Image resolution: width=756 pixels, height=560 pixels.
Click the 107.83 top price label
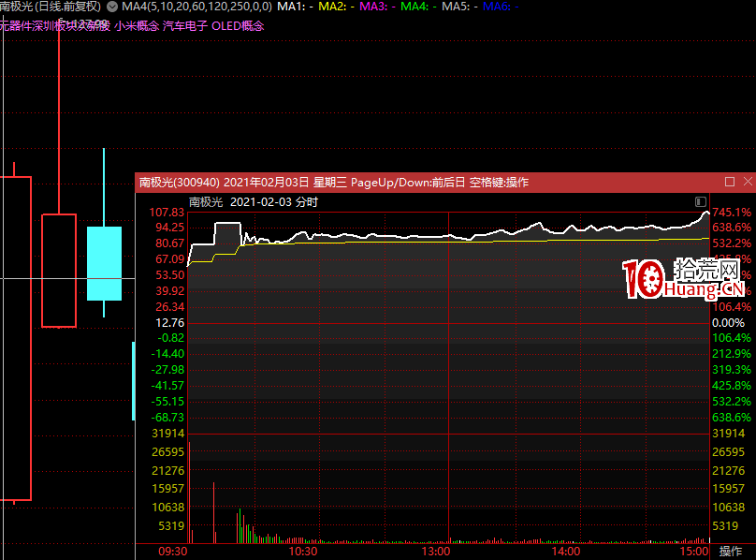167,213
